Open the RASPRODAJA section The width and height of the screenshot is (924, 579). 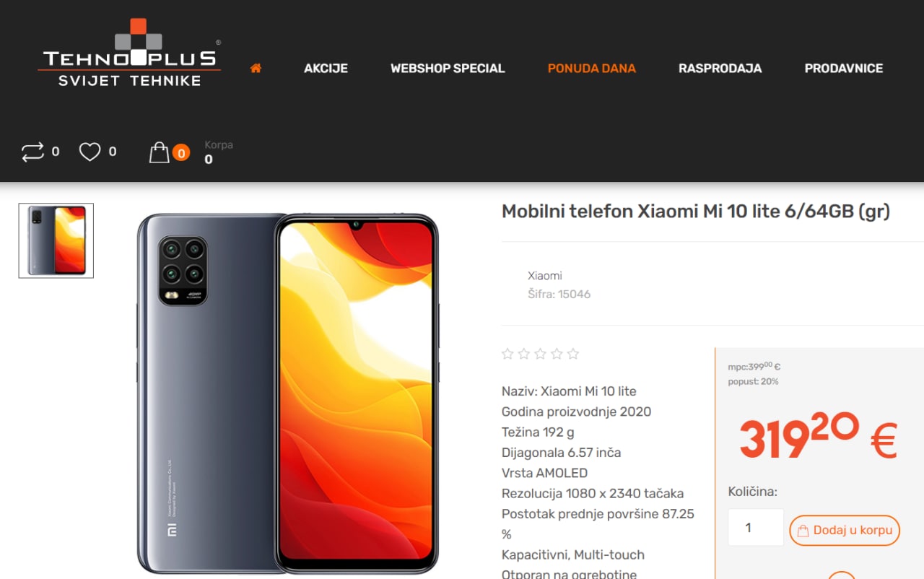(x=720, y=69)
